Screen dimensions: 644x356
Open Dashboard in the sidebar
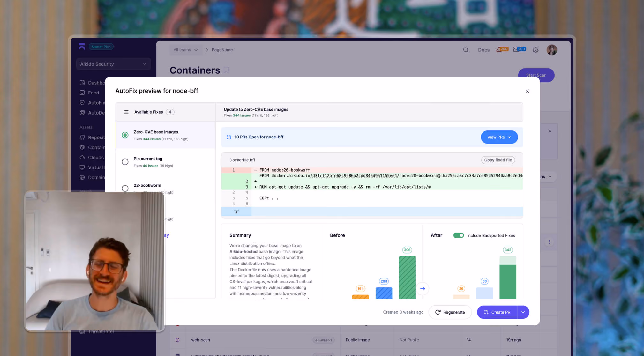pos(96,83)
